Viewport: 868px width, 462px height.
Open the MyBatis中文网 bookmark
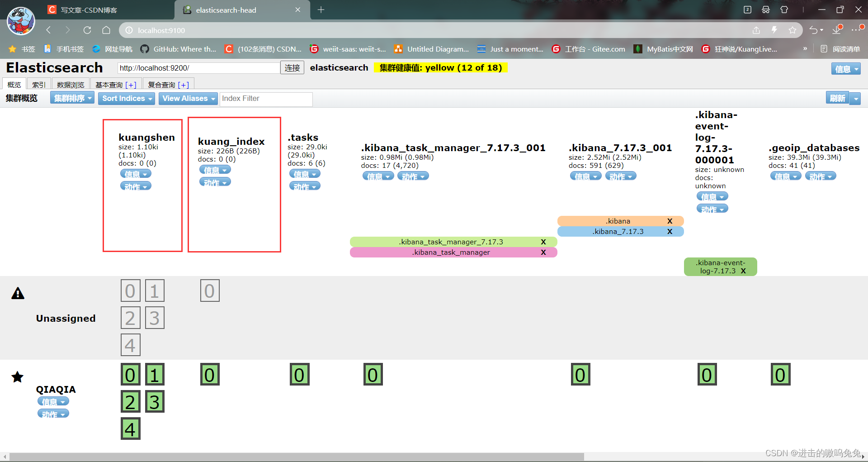click(664, 49)
